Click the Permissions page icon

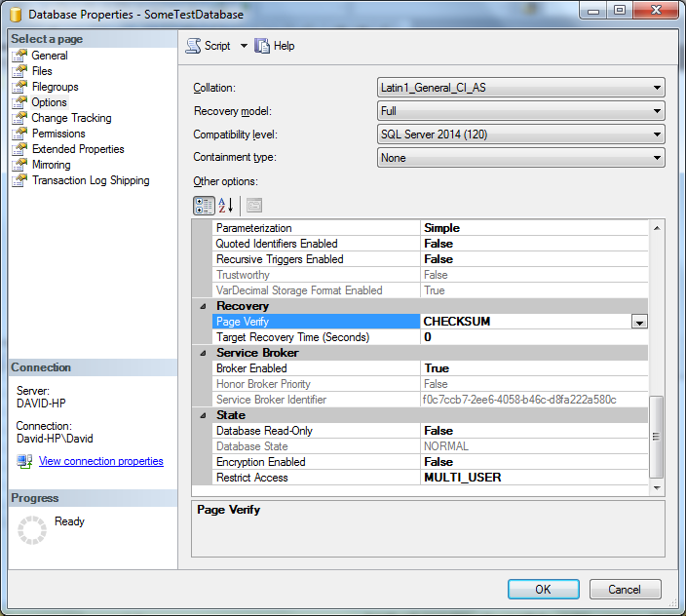click(x=19, y=134)
